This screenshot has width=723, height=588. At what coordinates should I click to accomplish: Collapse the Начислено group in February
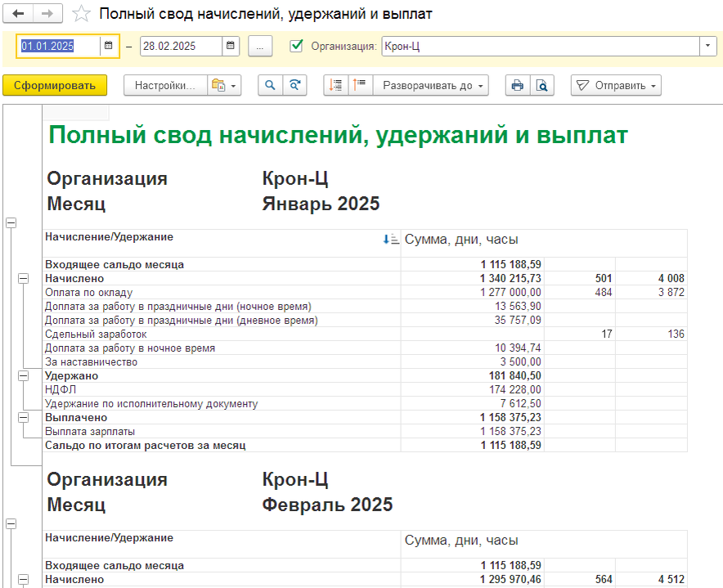23,579
